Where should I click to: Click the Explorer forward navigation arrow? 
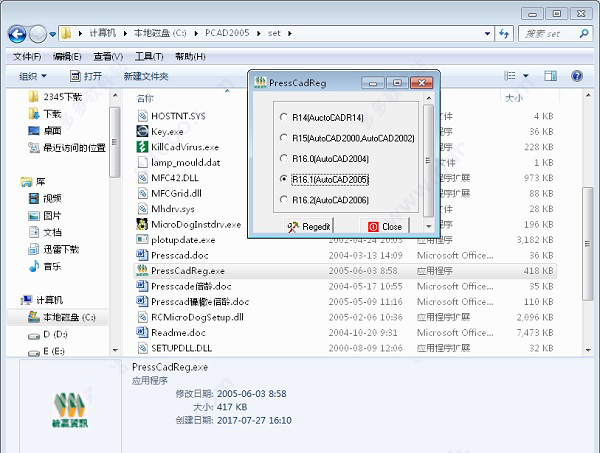click(x=38, y=34)
